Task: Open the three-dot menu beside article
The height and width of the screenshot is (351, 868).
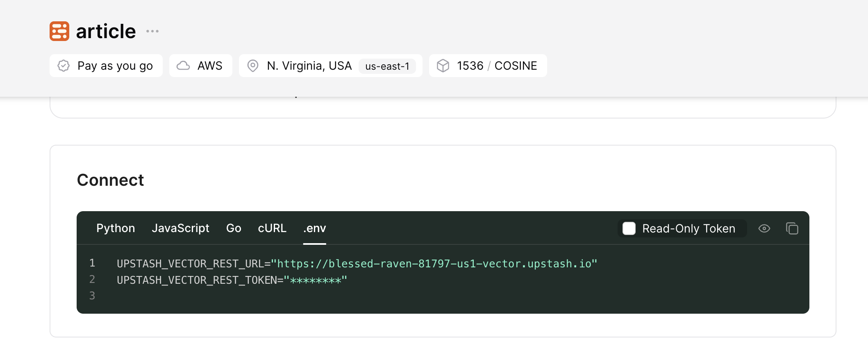Action: click(x=152, y=31)
